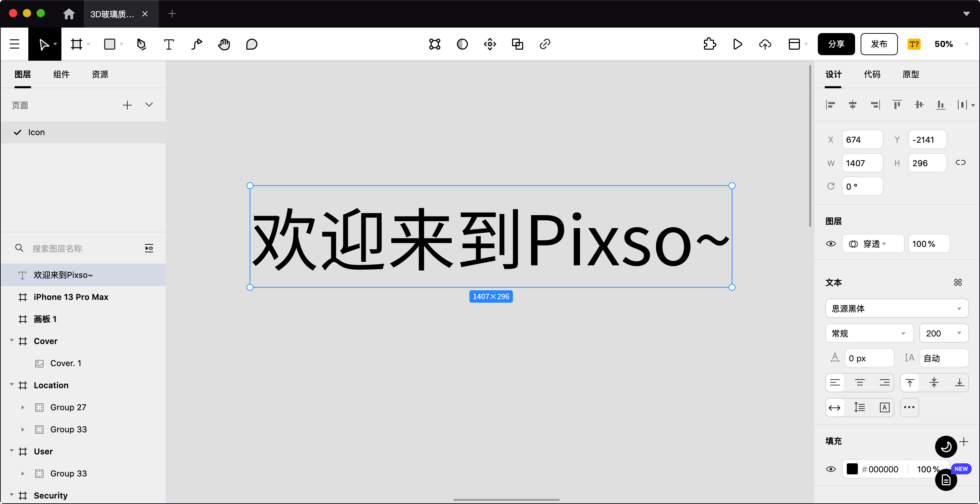Open the floating document help button

(x=946, y=480)
